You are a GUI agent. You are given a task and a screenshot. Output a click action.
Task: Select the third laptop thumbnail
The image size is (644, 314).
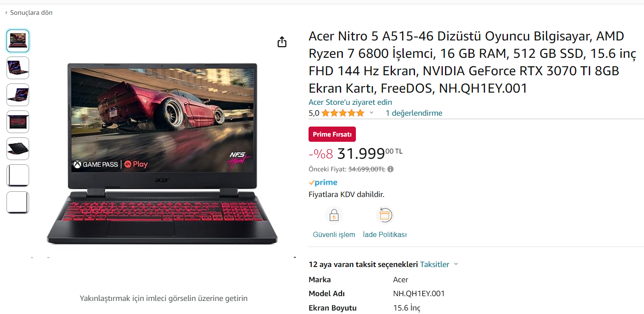click(x=18, y=95)
